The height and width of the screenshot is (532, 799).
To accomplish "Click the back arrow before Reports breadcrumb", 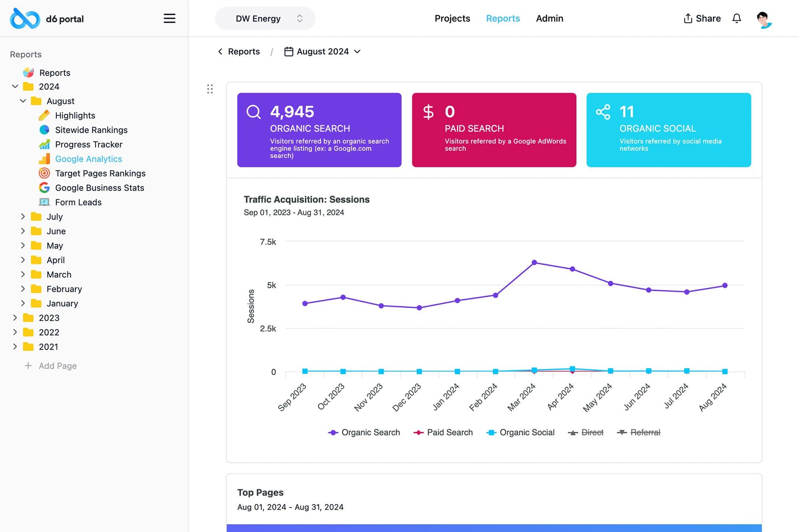I will (x=220, y=52).
